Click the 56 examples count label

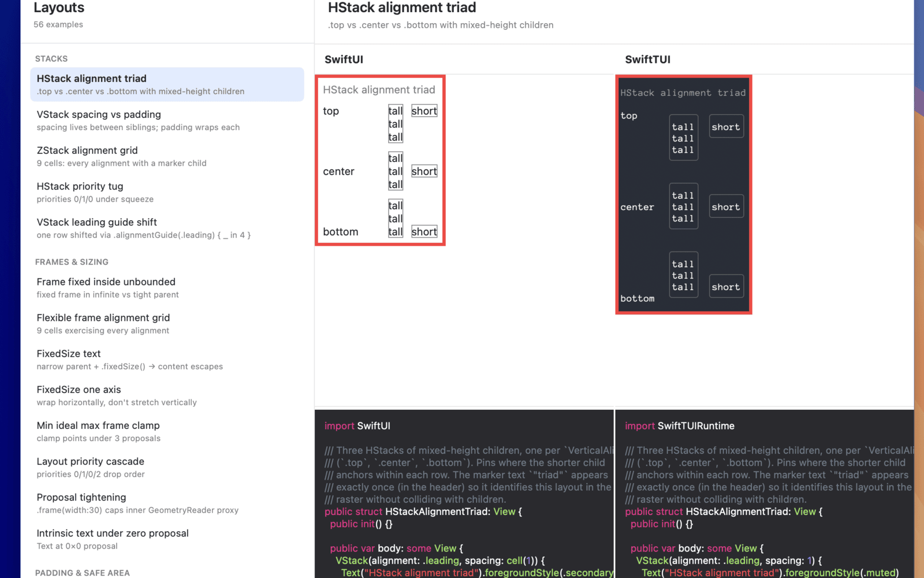point(58,24)
